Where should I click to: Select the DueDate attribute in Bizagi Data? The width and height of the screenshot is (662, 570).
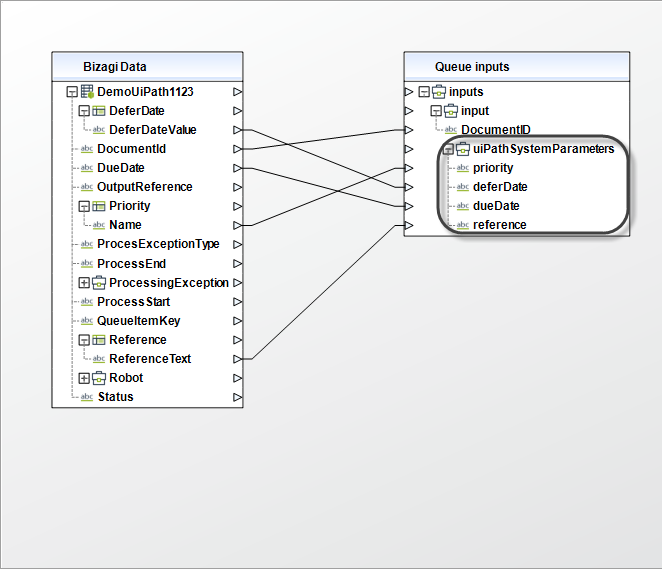(121, 168)
